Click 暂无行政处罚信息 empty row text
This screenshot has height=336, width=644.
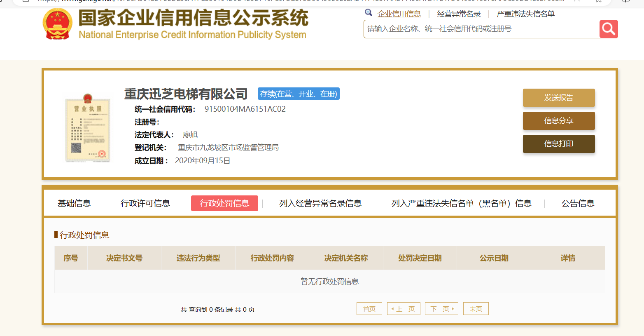[329, 282]
